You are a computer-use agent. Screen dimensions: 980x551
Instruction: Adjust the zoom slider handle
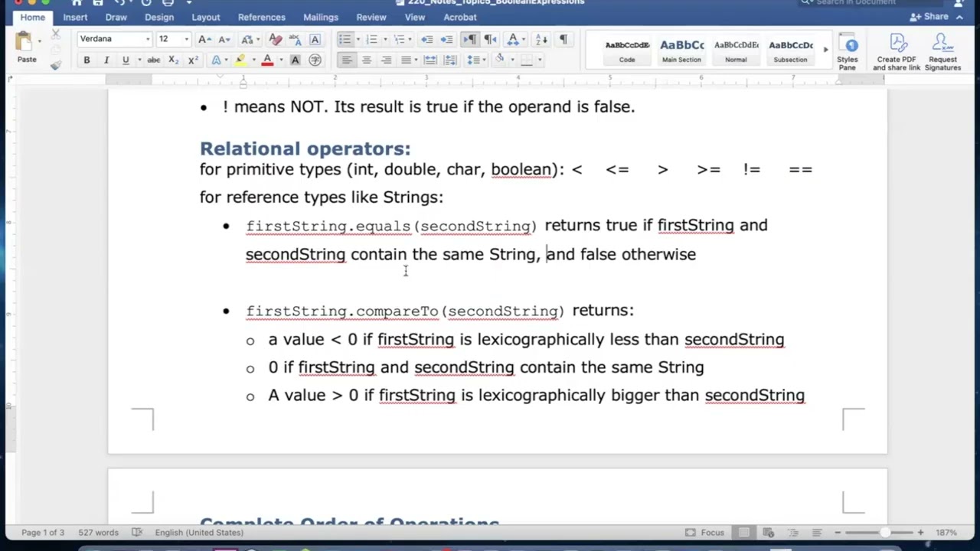tap(884, 533)
